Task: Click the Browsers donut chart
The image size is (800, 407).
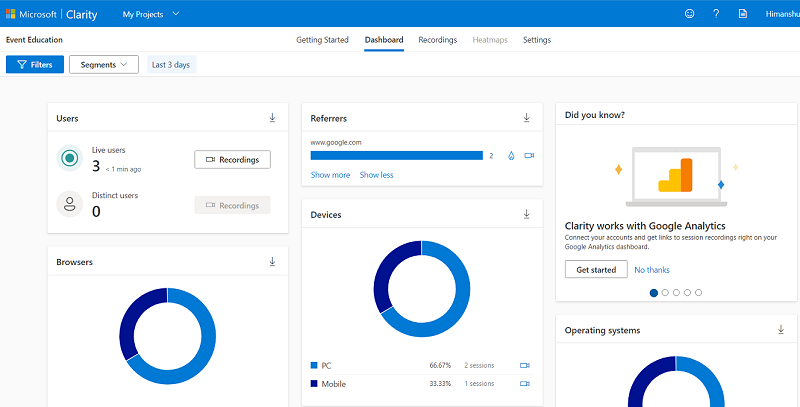Action: tap(167, 337)
